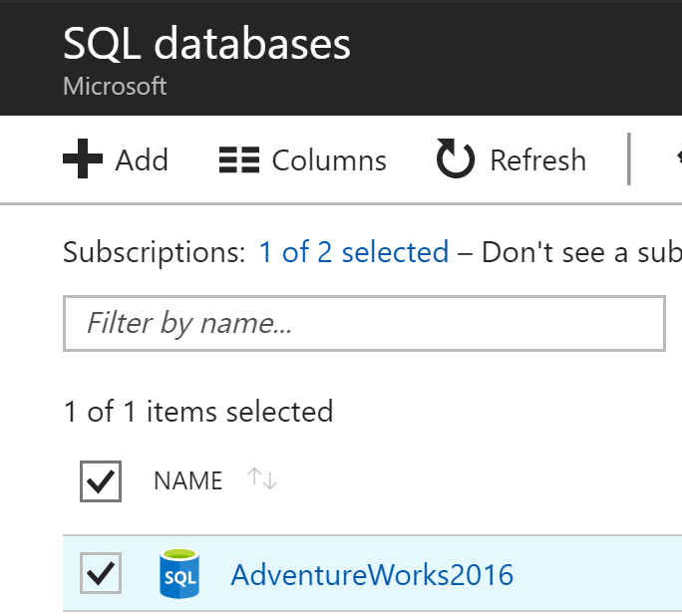Click the Microsoft subtitle text
This screenshot has height=616, width=682.
[x=115, y=86]
